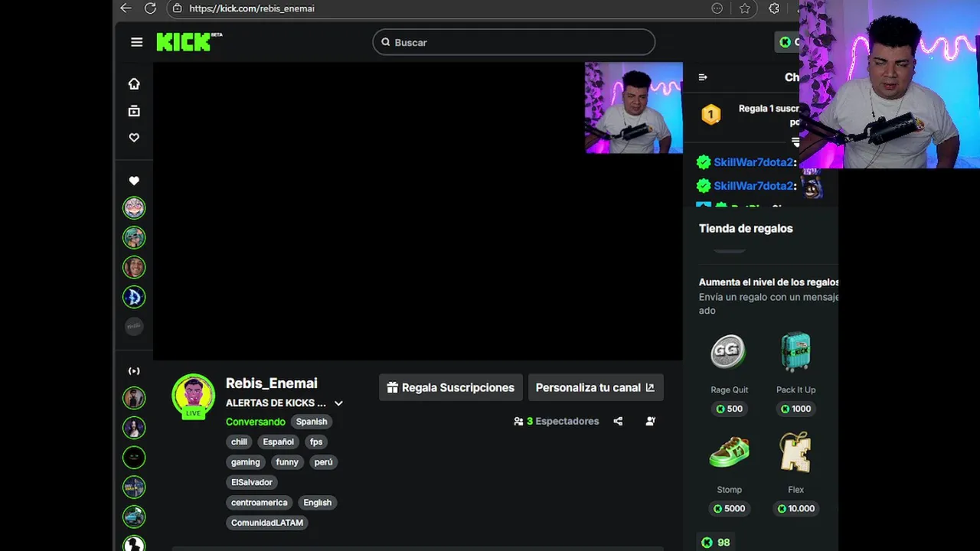This screenshot has width=980, height=551.
Task: Open the Following heart icon below Browse
Action: 134,138
